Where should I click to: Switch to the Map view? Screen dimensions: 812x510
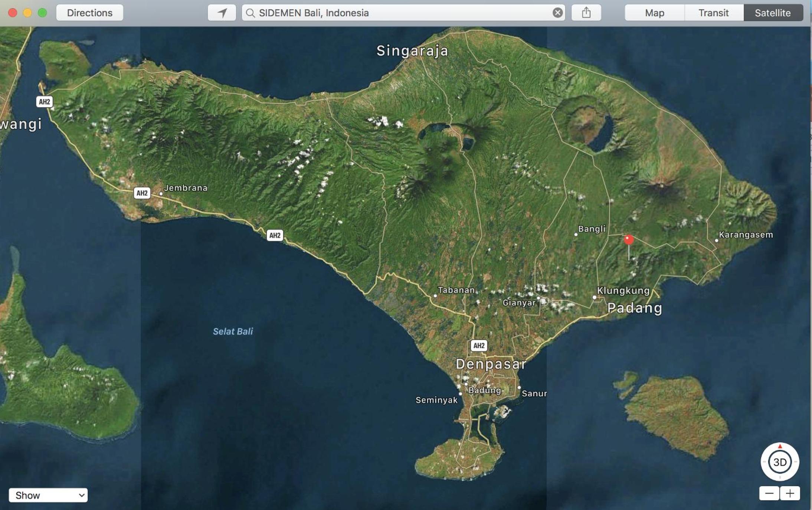pyautogui.click(x=655, y=13)
